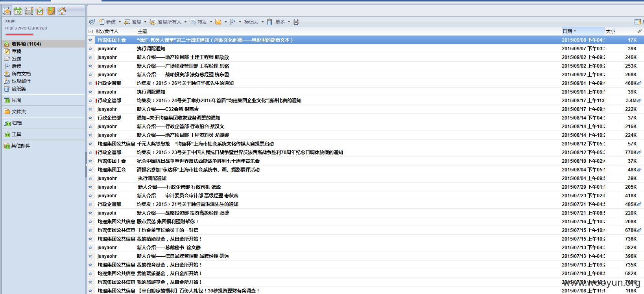This screenshot has width=644, height=294.
Task: Sort by the envelope read-status column icon
Action: point(91,31)
